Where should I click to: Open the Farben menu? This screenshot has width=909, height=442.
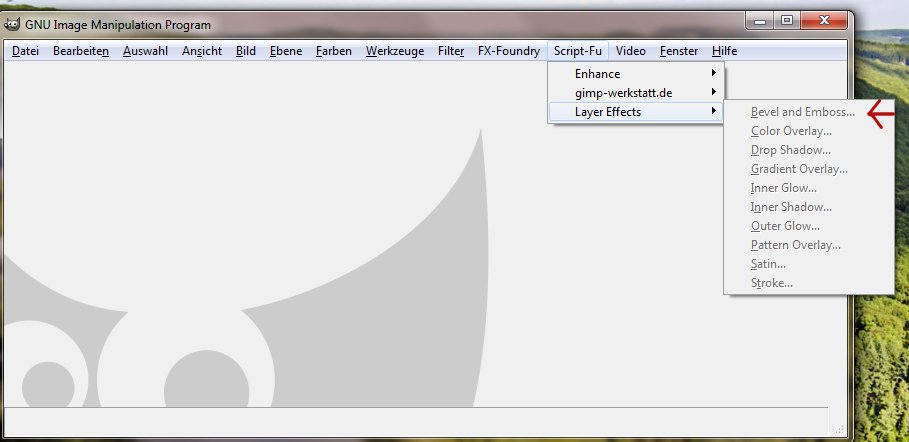point(333,51)
